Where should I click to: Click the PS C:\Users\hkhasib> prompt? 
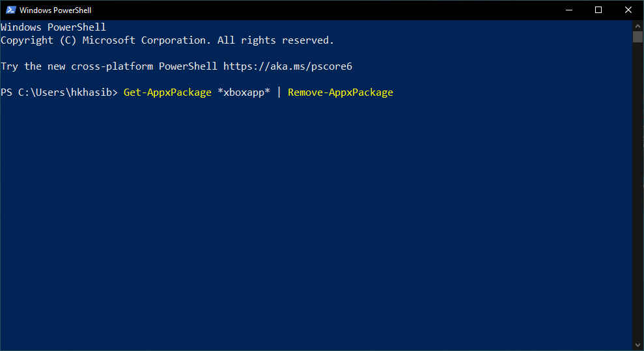tap(59, 92)
